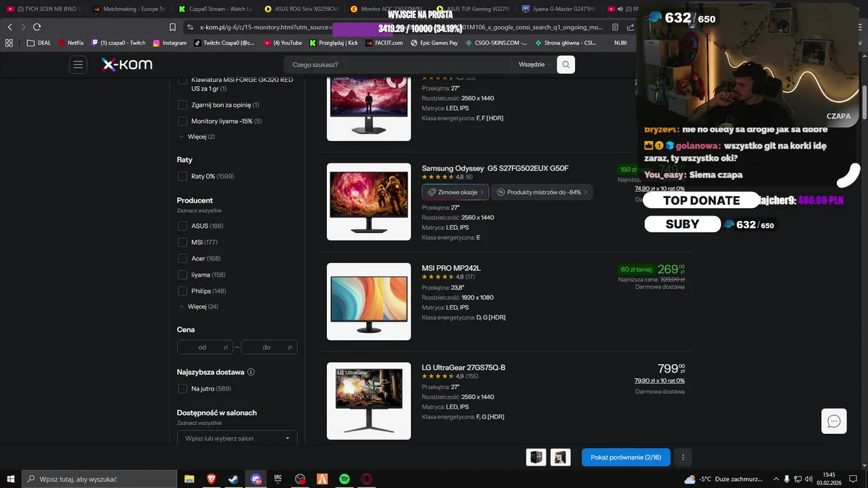This screenshot has width=868, height=488.
Task: Check Monitory iiyama -15% filter
Action: point(182,121)
